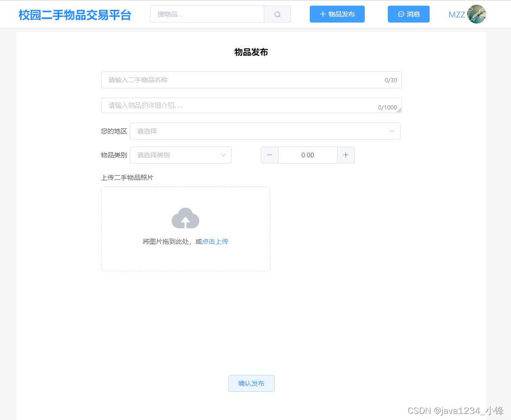The width and height of the screenshot is (511, 420).
Task: Open the MZZ user avatar
Action: click(x=477, y=14)
